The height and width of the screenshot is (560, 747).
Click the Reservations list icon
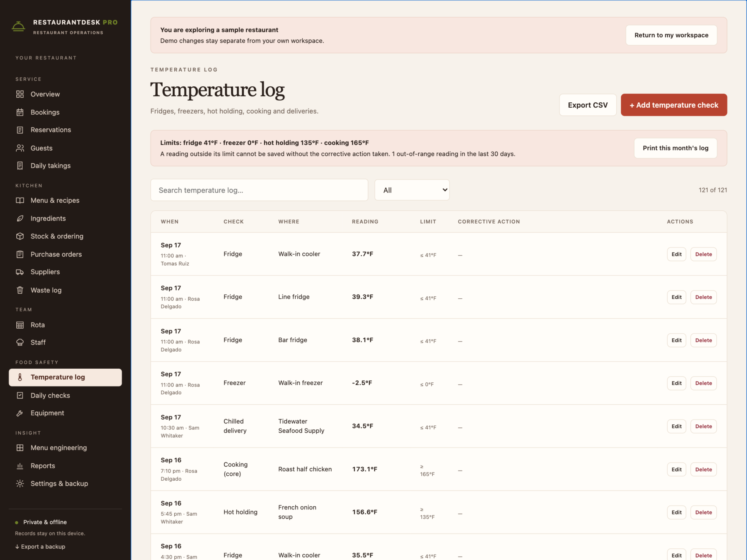(20, 130)
